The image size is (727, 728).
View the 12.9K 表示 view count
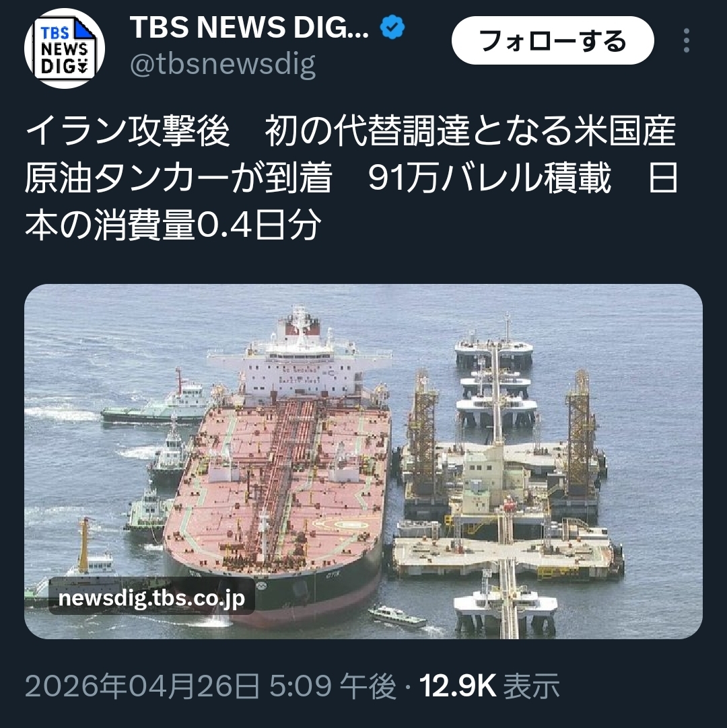[489, 686]
